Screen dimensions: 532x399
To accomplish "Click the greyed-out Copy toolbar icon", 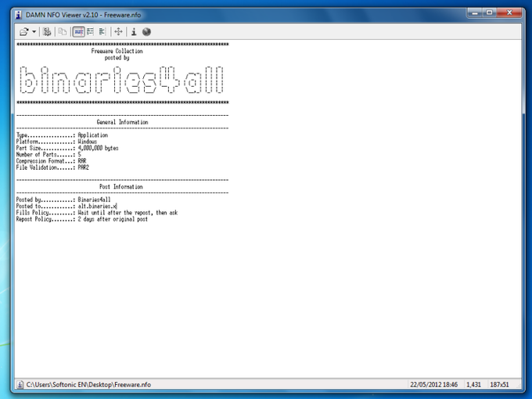I will coord(62,32).
